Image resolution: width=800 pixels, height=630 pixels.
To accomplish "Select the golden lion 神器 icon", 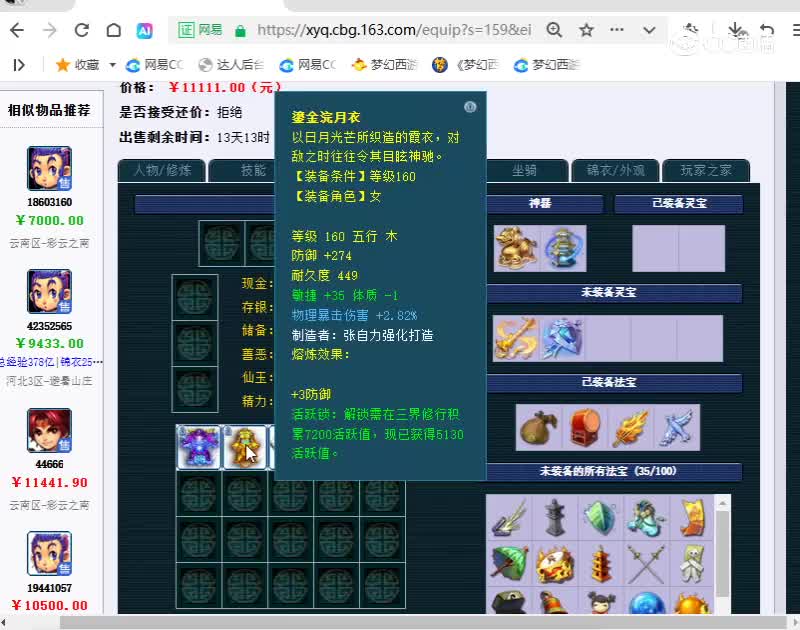I will 516,248.
